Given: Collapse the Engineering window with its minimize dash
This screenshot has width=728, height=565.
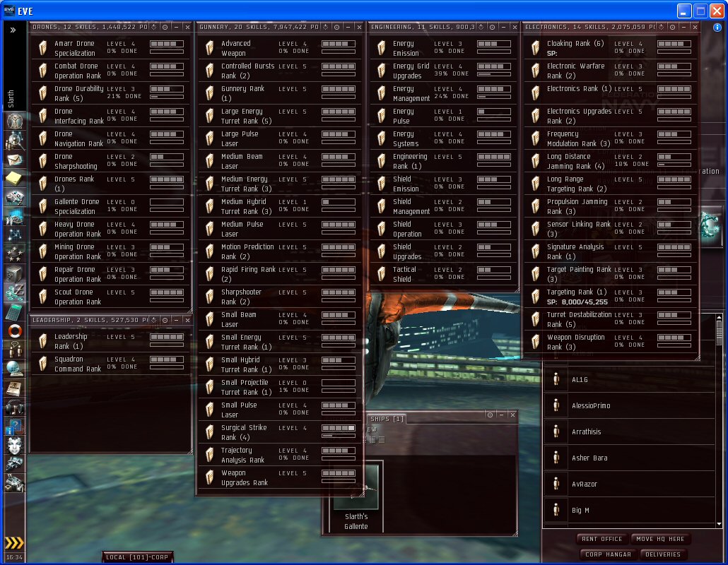Looking at the screenshot, I should [503, 28].
